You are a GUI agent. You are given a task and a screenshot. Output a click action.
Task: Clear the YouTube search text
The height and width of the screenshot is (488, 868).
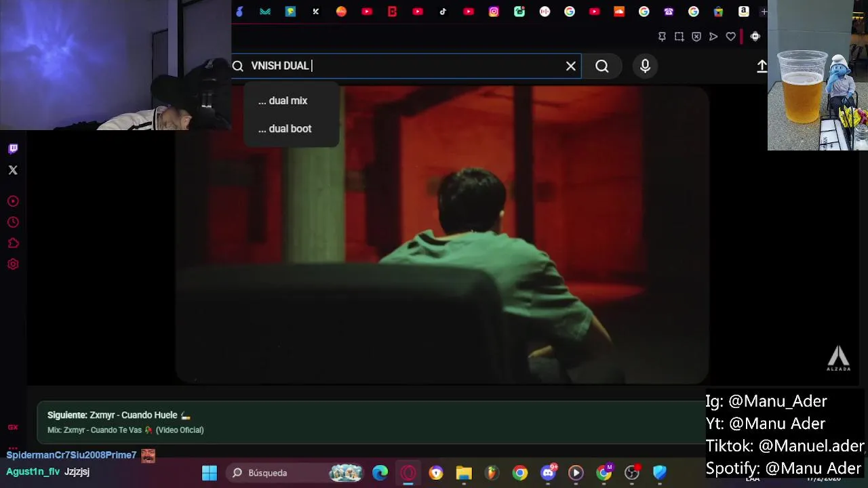[571, 66]
